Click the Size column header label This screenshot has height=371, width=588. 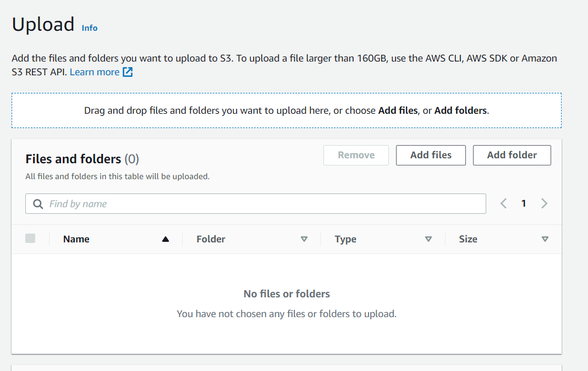tap(468, 239)
